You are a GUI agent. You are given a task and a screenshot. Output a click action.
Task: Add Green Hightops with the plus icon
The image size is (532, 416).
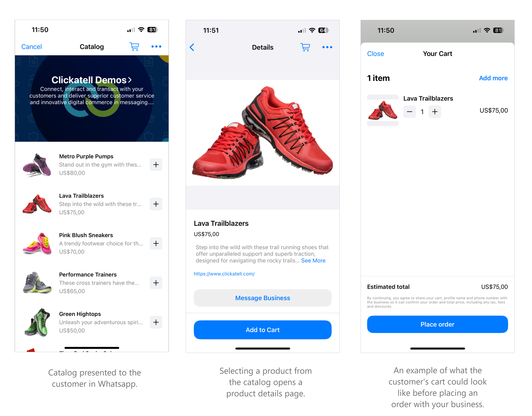tap(156, 322)
